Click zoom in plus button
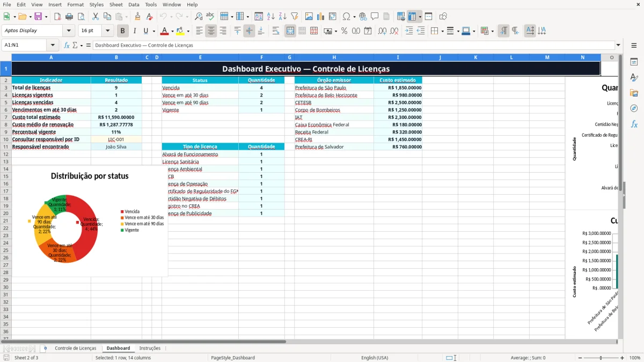This screenshot has width=644, height=362. point(623,358)
